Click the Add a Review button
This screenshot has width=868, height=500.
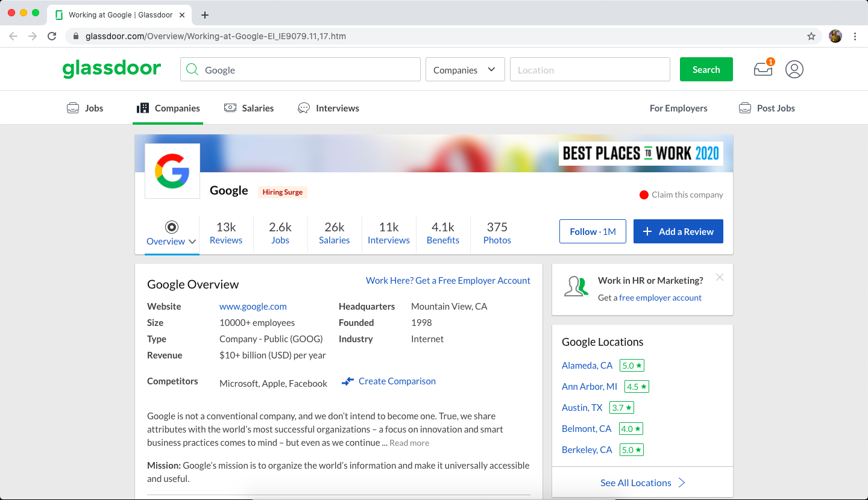click(x=678, y=231)
